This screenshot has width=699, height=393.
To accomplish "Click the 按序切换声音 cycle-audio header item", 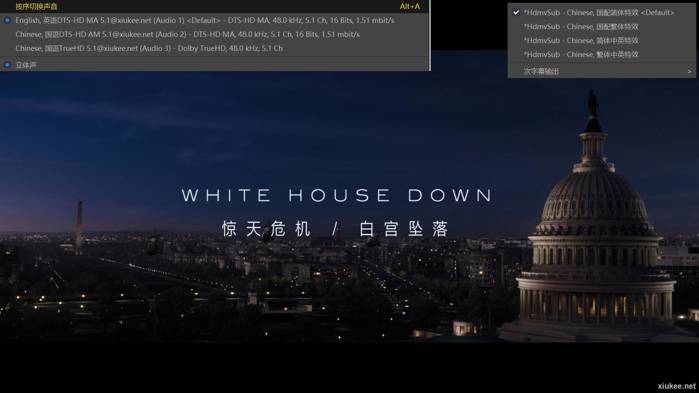I will point(36,7).
